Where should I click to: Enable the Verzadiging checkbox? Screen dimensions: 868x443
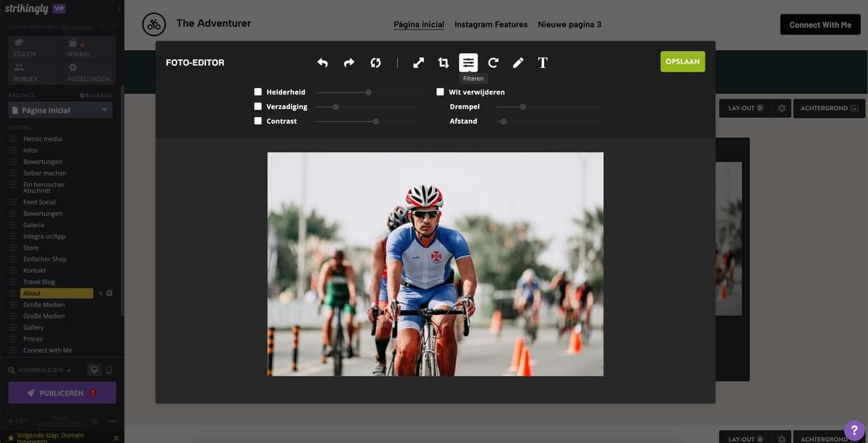coord(258,106)
